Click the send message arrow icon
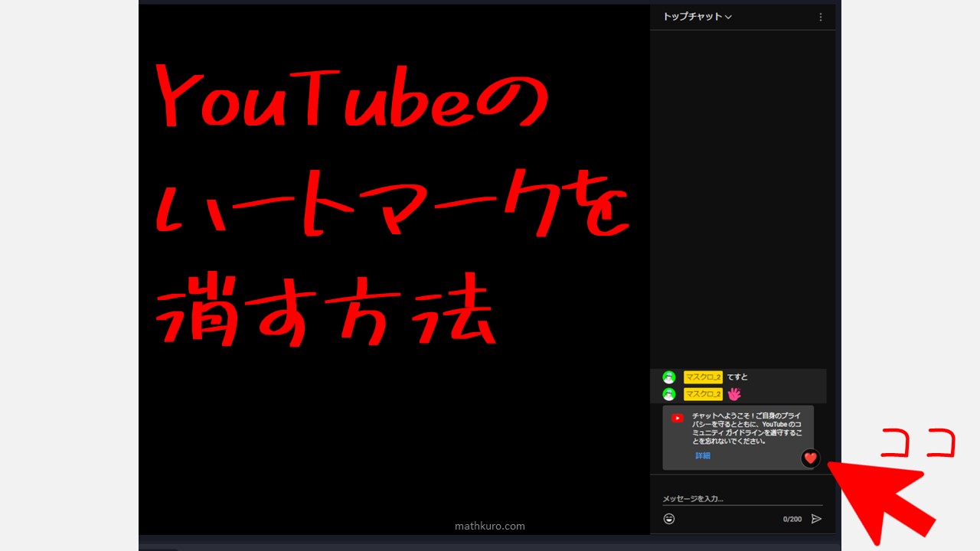This screenshot has height=551, width=980. click(816, 519)
